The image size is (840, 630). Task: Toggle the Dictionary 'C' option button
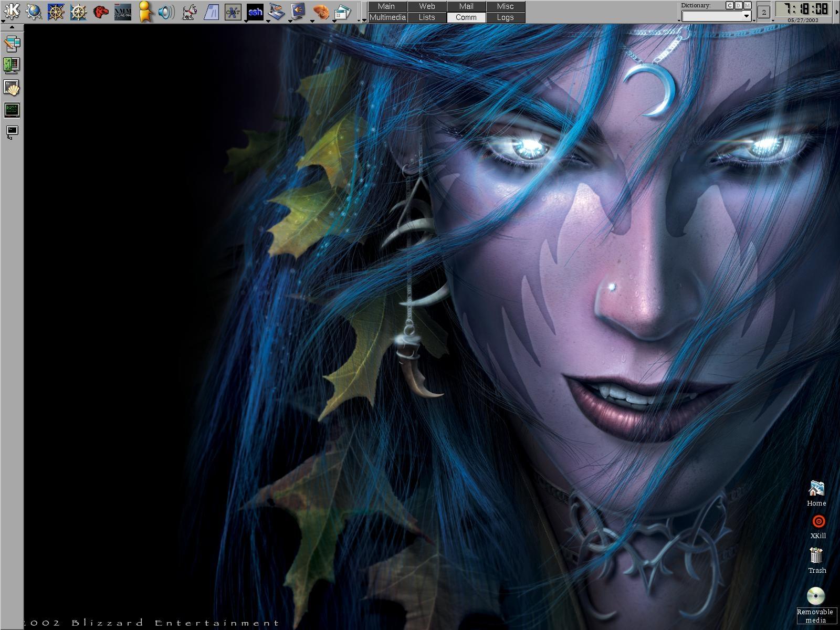point(730,5)
